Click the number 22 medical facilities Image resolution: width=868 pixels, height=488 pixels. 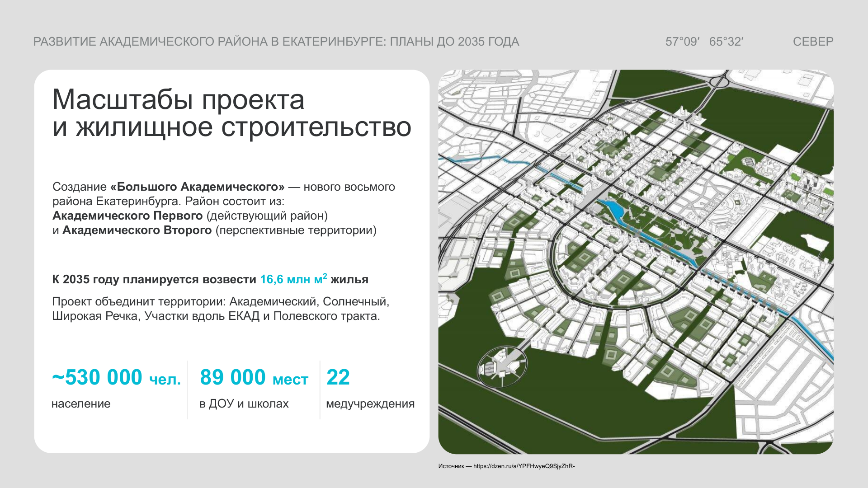(338, 378)
